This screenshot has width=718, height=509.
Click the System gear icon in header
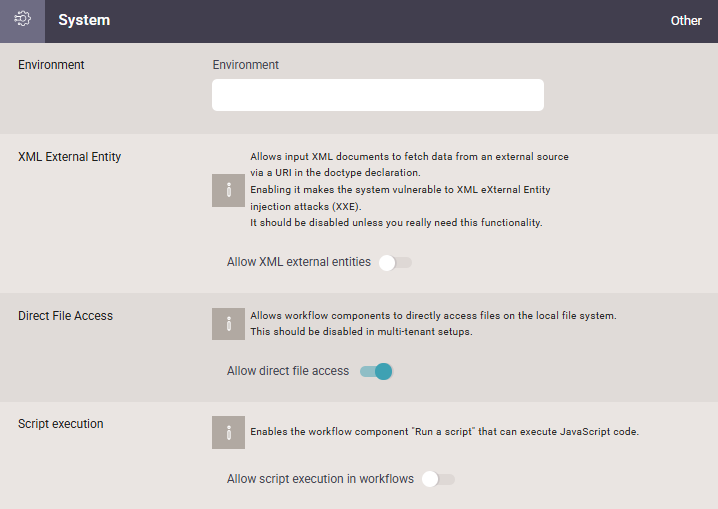point(22,19)
